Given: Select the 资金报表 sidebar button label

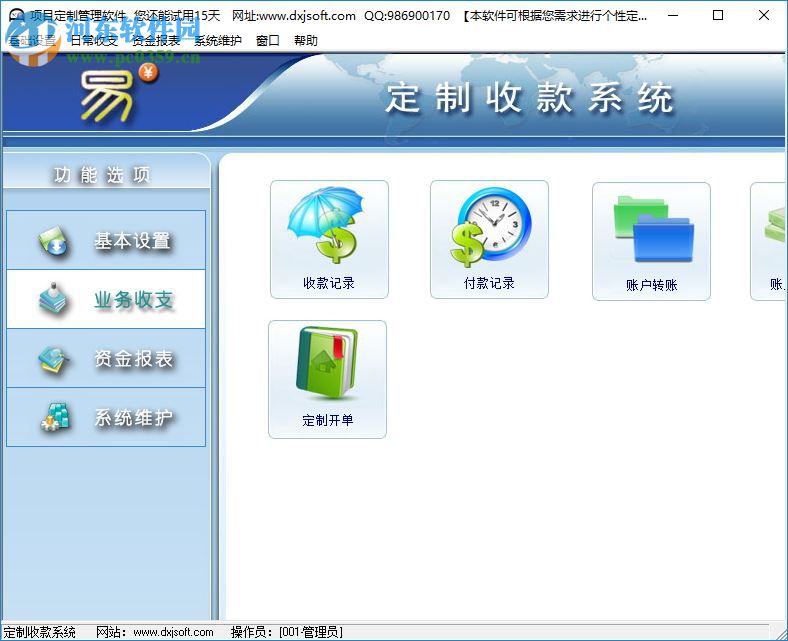Looking at the screenshot, I should click(134, 359).
